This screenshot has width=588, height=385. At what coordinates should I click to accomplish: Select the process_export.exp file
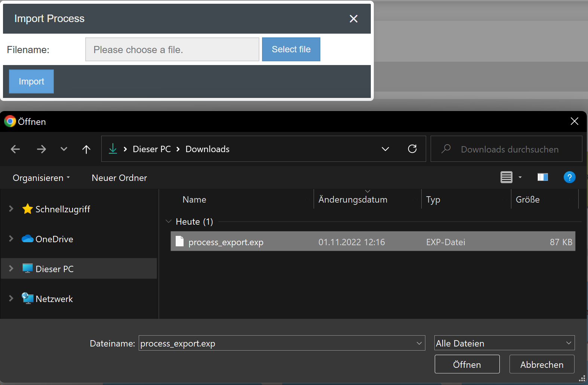[x=226, y=242]
